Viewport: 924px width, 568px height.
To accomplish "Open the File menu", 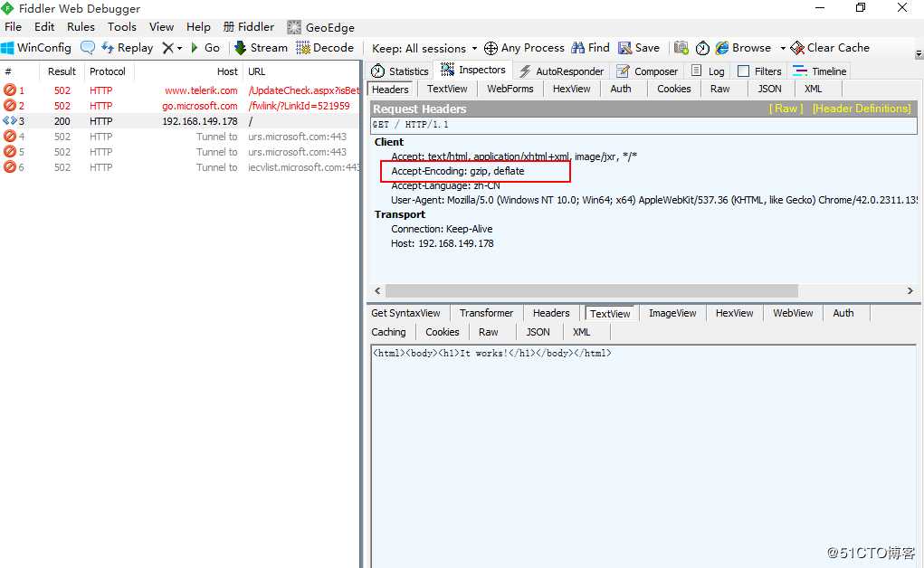I will click(13, 26).
